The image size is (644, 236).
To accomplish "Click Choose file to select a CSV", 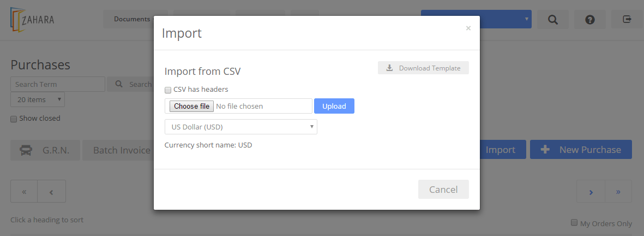I will [x=191, y=106].
